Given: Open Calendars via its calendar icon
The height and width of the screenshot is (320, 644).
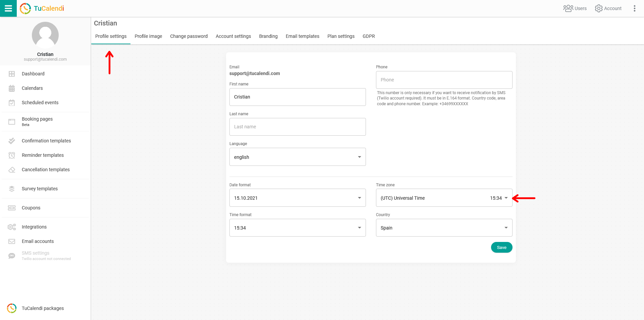Looking at the screenshot, I should click(12, 88).
